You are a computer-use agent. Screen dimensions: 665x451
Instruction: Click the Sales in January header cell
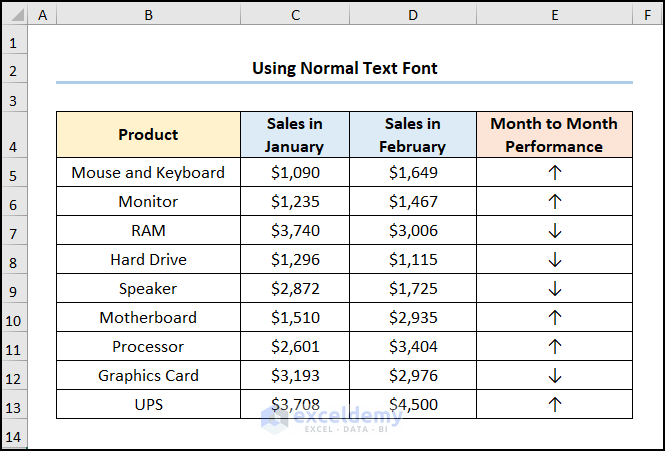tap(295, 135)
